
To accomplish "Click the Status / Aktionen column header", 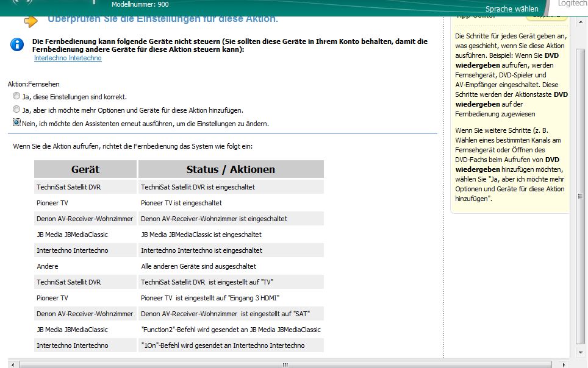I will [x=231, y=169].
